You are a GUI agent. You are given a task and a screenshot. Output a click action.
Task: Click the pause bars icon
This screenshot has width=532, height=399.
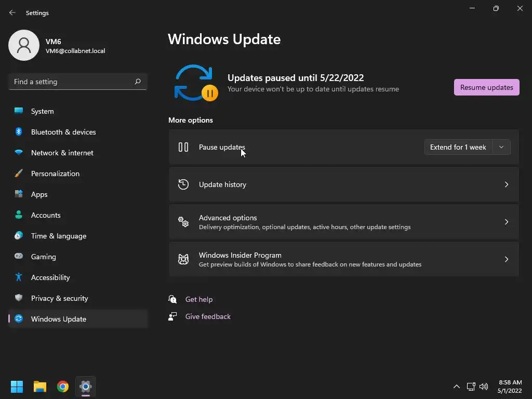tap(183, 147)
